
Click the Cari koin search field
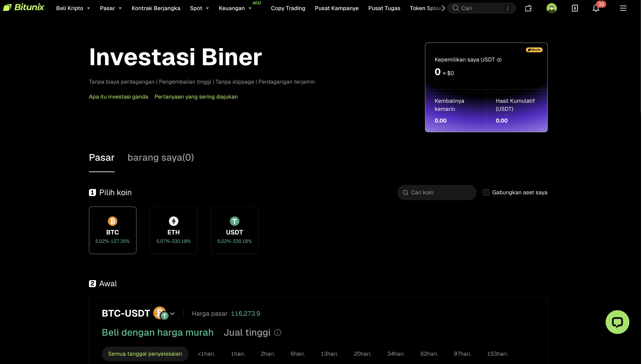coord(436,192)
